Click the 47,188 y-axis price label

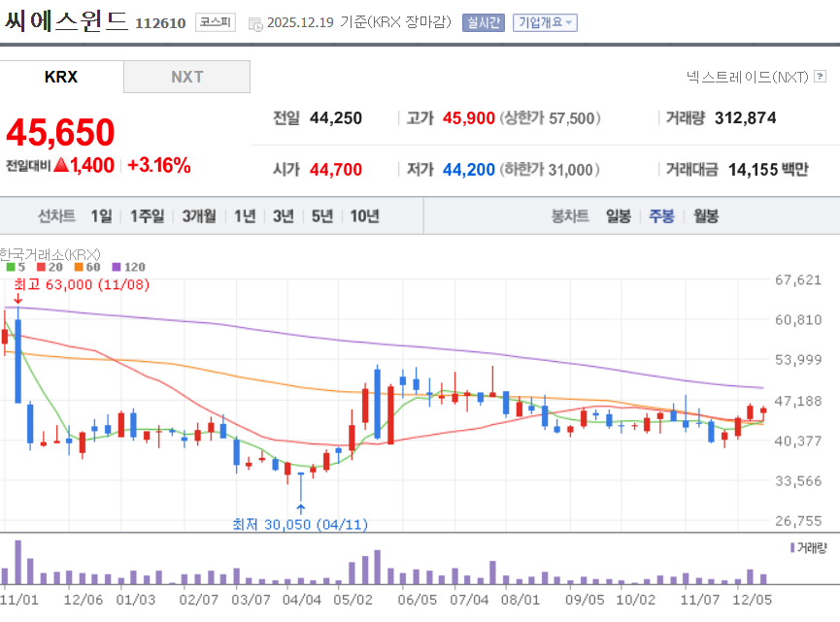coord(798,401)
